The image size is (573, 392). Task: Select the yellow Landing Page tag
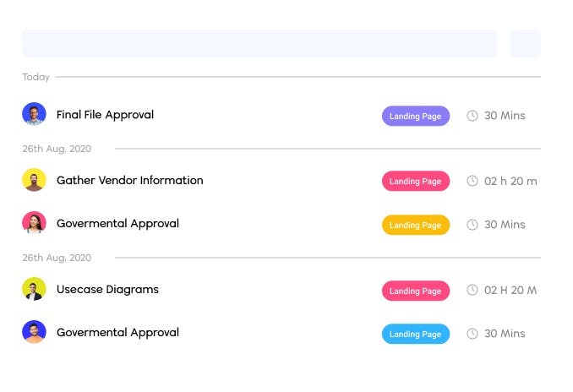click(x=416, y=225)
